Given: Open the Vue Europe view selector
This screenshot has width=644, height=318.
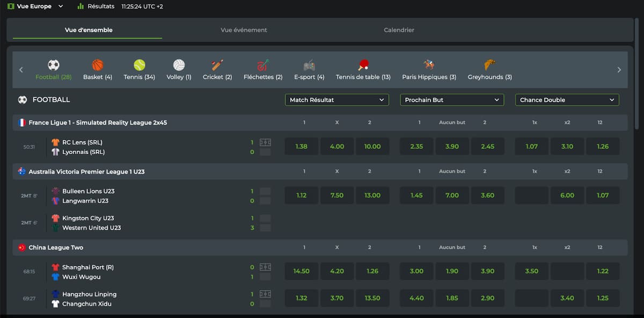Looking at the screenshot, I should point(35,6).
